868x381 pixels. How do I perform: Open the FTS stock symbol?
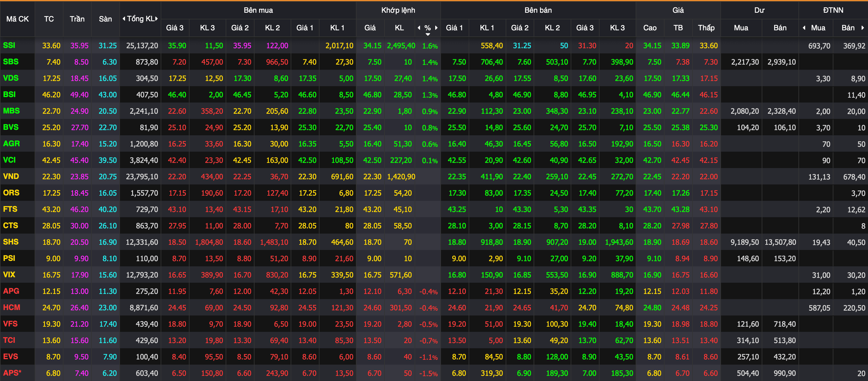(x=10, y=209)
